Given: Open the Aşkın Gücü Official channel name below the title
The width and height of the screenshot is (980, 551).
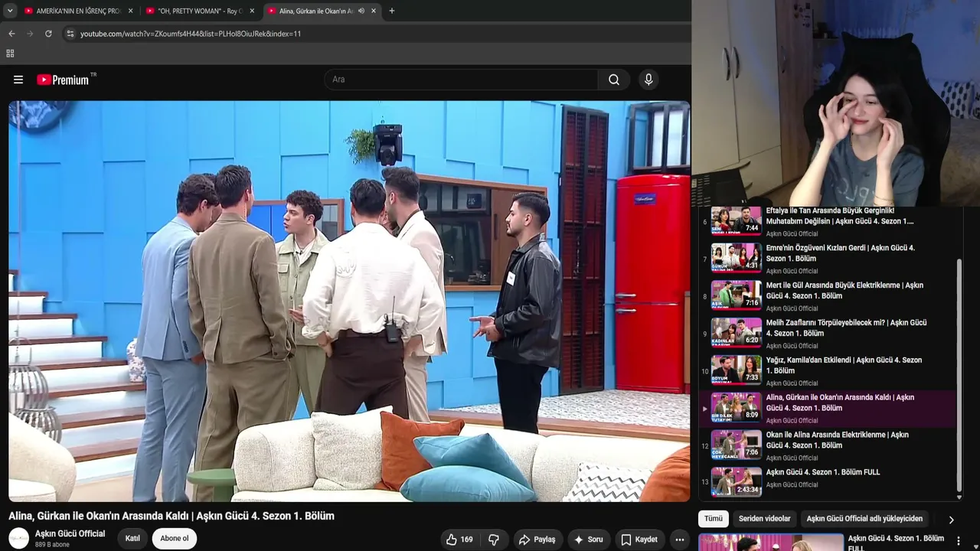Looking at the screenshot, I should (70, 533).
